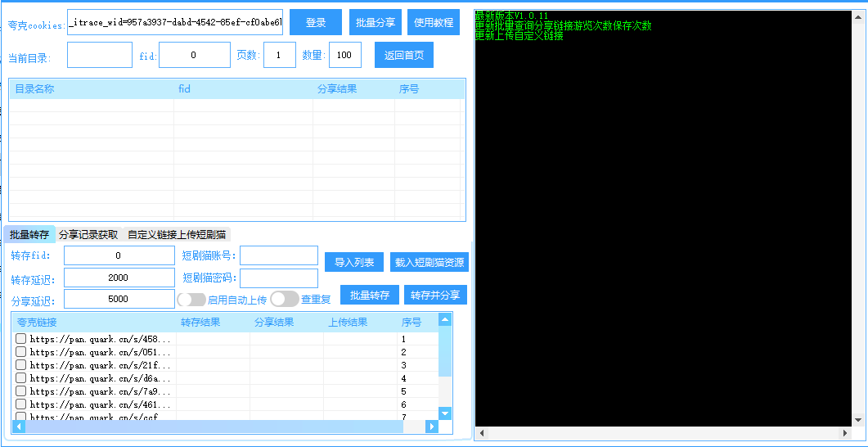Image resolution: width=868 pixels, height=447 pixels.
Task: Click console log scroll-right arrow
Action: coord(845,433)
